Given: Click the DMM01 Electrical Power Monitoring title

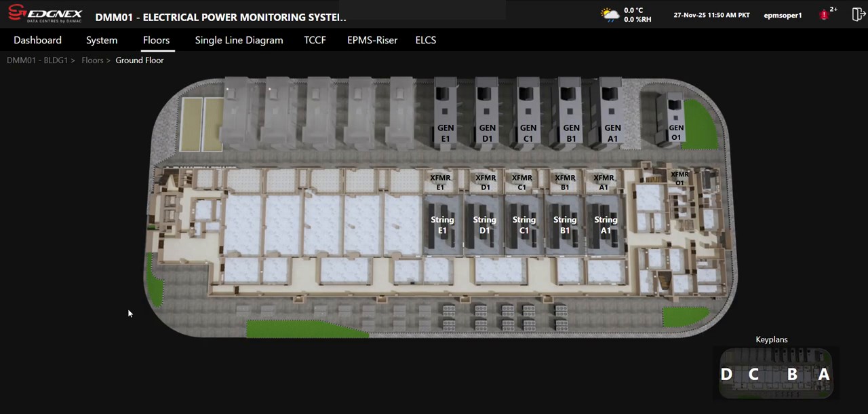Looking at the screenshot, I should (220, 17).
